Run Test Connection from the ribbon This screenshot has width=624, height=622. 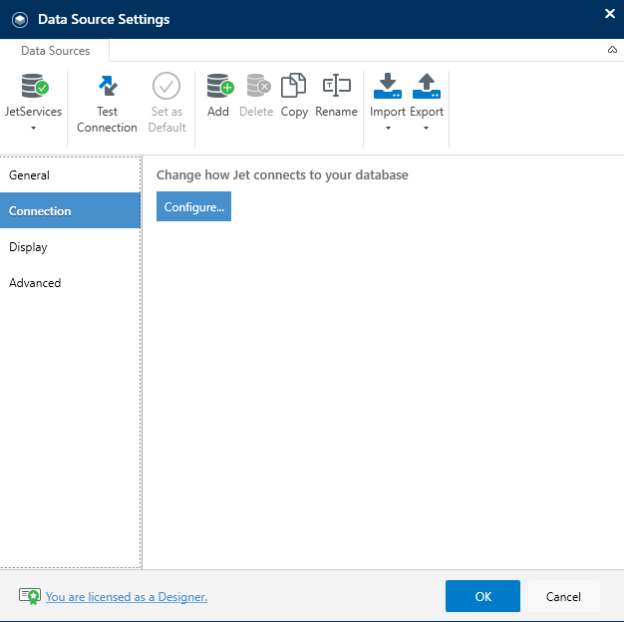pos(107,103)
